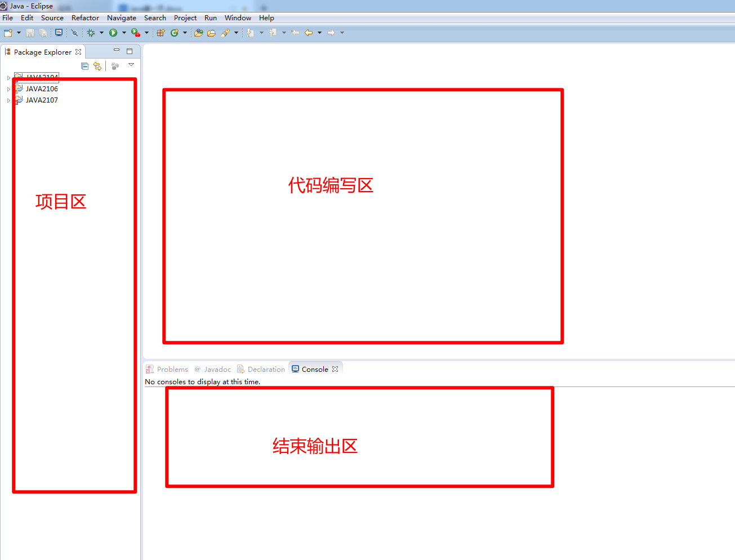This screenshot has height=560, width=735.
Task: Click the Run External Tools icon
Action: tap(136, 33)
